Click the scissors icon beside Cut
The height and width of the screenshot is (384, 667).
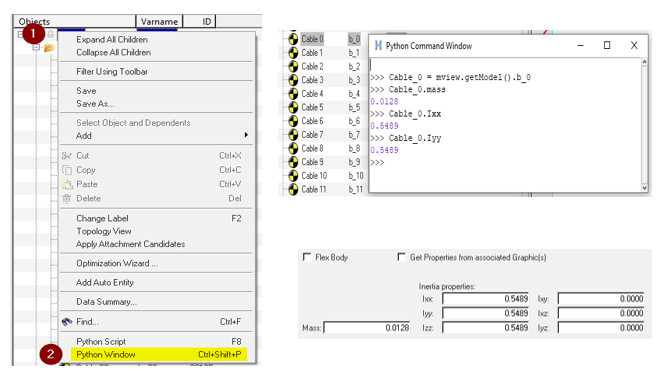coord(66,156)
